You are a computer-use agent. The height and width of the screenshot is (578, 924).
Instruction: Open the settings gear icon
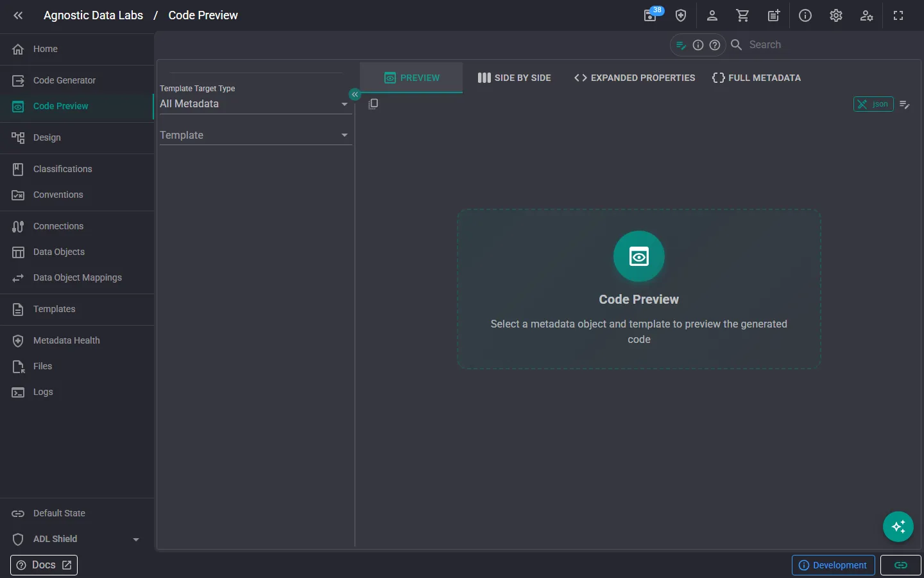[836, 15]
